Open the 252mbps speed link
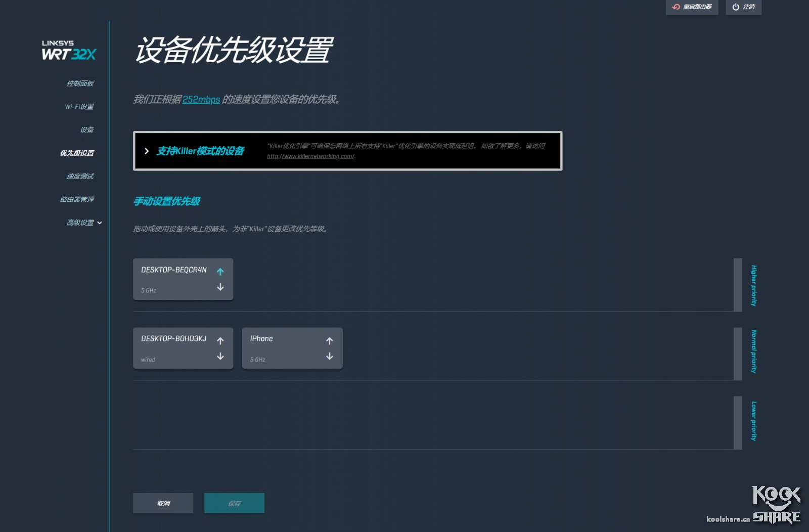This screenshot has height=532, width=809. (x=202, y=100)
